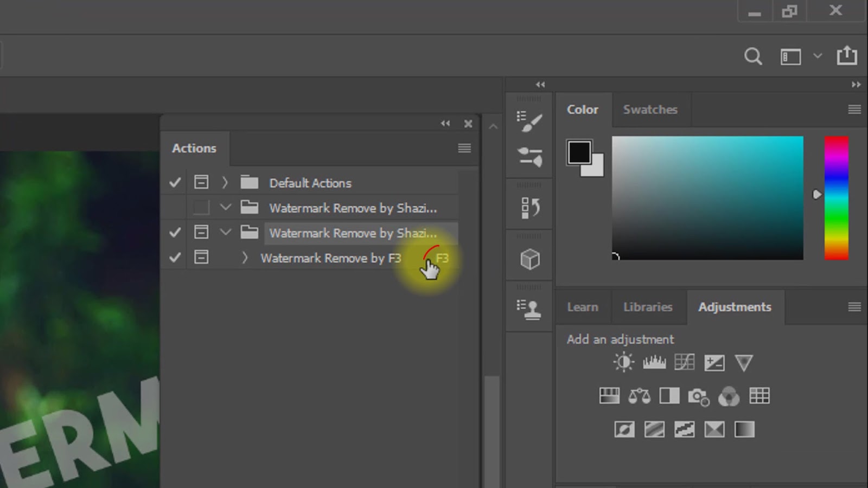The width and height of the screenshot is (868, 488).
Task: Select the Actions panel tab
Action: click(x=194, y=148)
